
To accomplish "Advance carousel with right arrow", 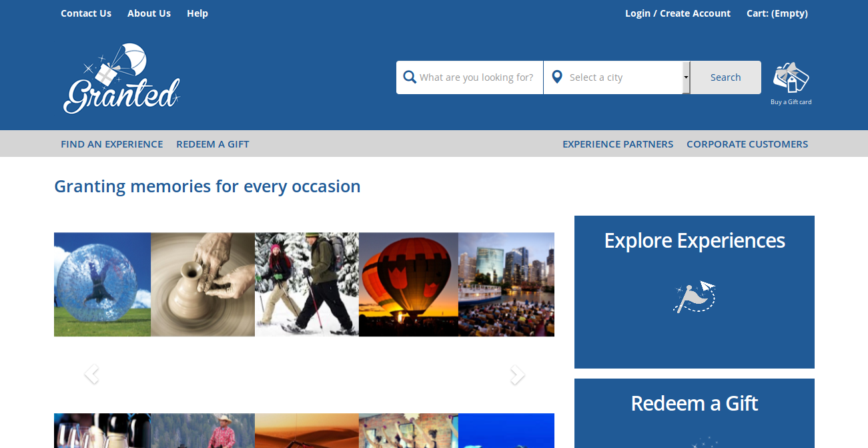I will click(517, 375).
